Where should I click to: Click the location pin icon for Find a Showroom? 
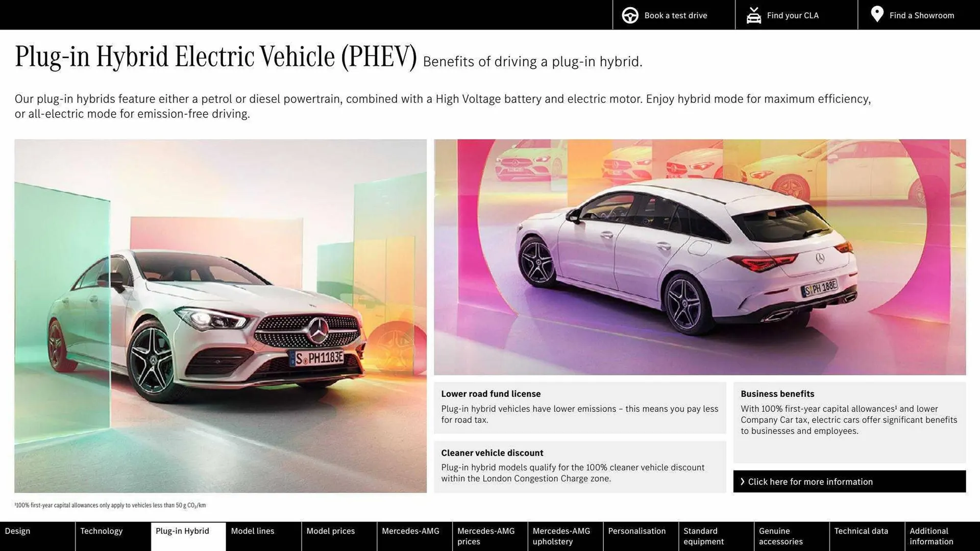point(877,14)
